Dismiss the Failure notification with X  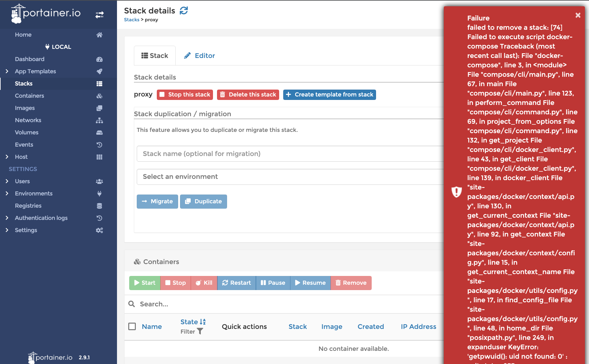coord(578,15)
